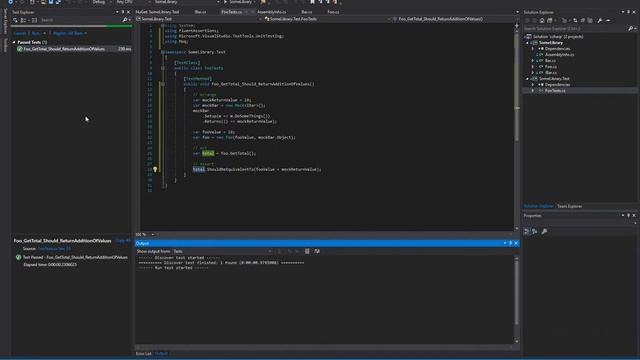The height and width of the screenshot is (360, 640).
Task: Focus the Test Explorer search box
Action: tap(80, 20)
